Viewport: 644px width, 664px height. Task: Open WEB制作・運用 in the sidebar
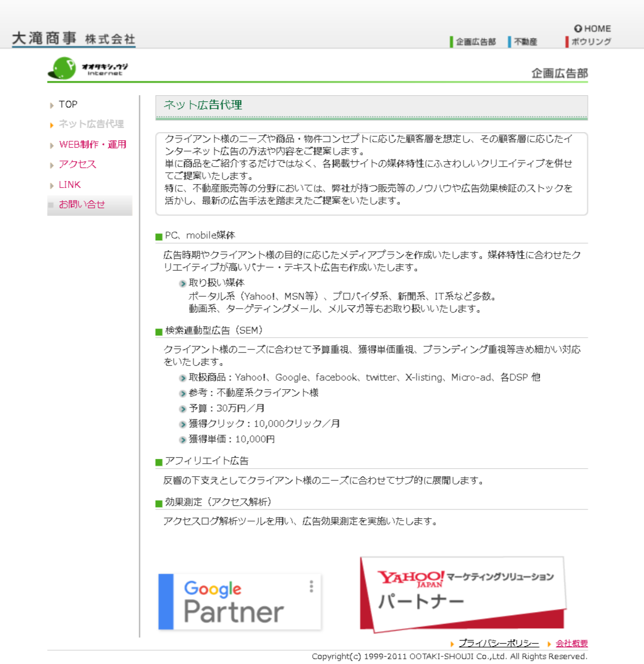tap(92, 145)
